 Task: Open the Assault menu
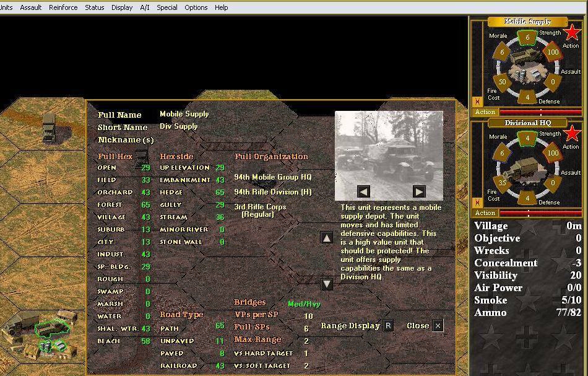click(30, 7)
